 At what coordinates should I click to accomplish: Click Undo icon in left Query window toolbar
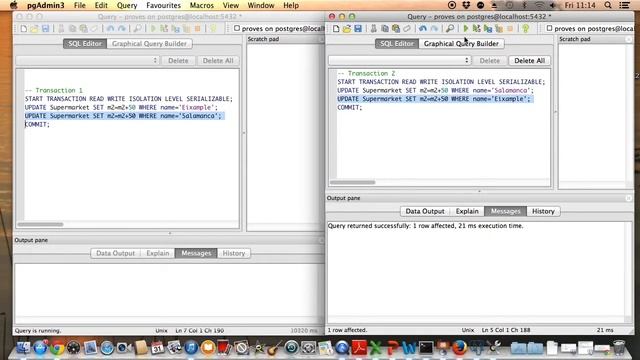pyautogui.click(x=110, y=29)
